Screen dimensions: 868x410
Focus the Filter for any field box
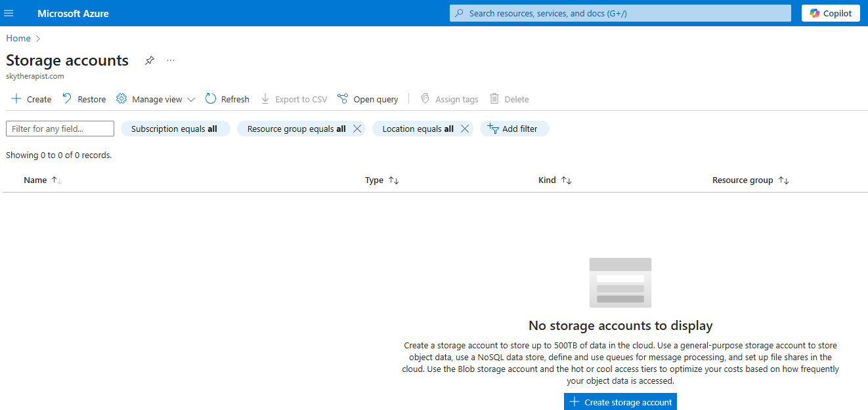click(60, 129)
